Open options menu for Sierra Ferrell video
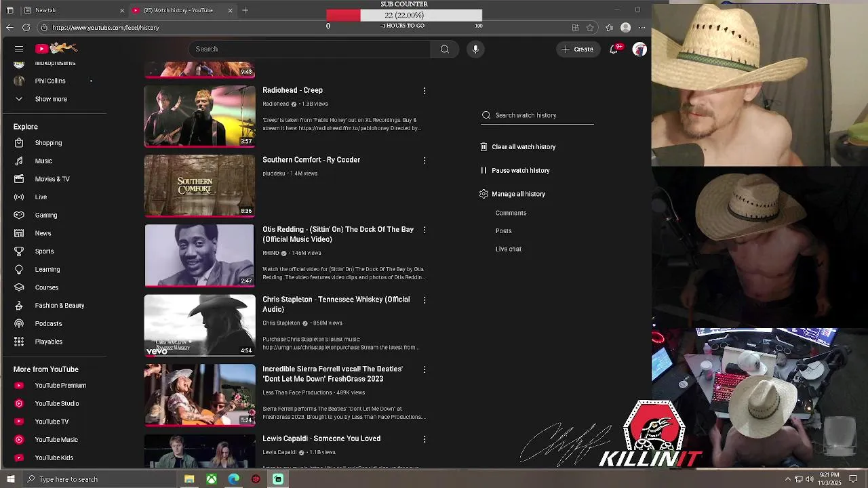Screen dimensions: 868x488 point(425,369)
